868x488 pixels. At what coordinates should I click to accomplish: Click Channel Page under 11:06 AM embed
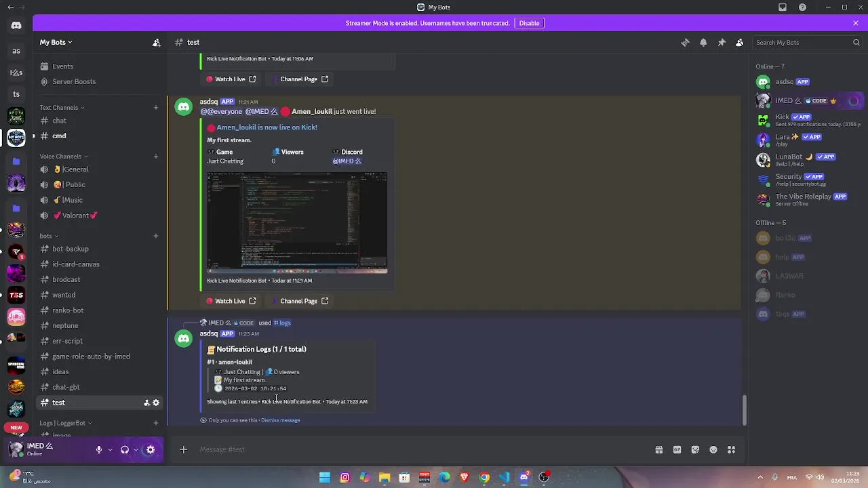pyautogui.click(x=299, y=79)
